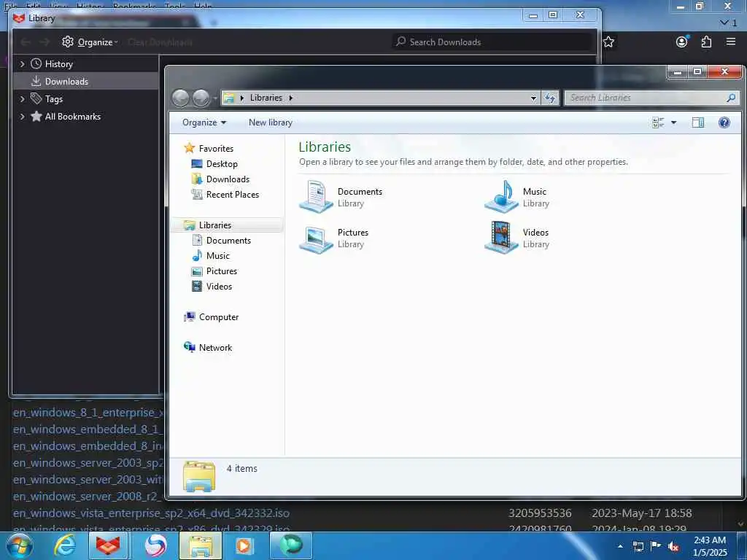Open the Music library icon in main pane
The width and height of the screenshot is (747, 560).
pos(501,197)
